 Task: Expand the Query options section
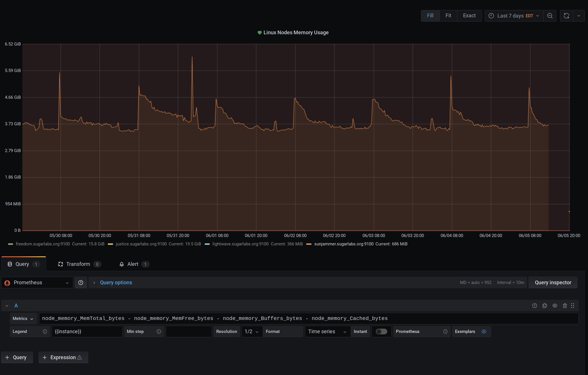[x=116, y=283]
